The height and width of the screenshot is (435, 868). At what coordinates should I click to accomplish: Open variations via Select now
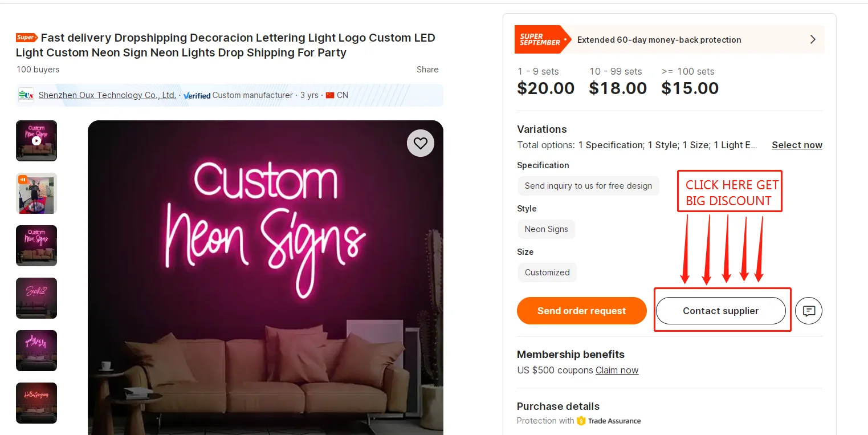point(797,145)
